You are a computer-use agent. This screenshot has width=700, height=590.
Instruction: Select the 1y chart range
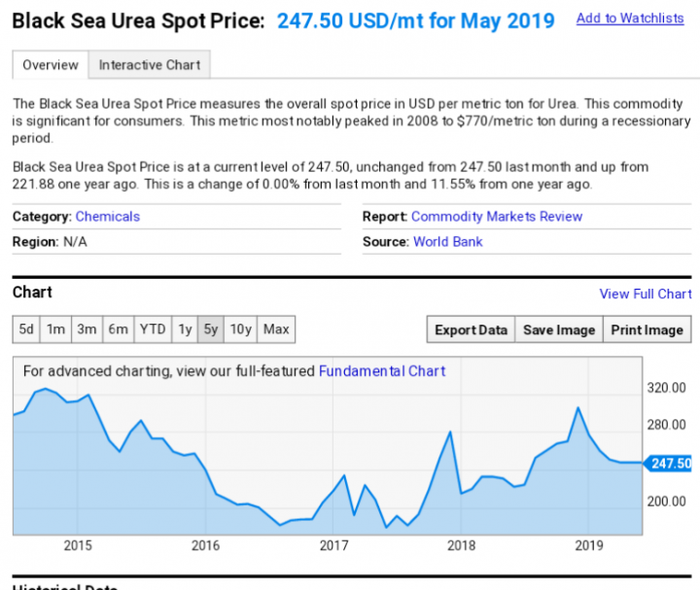tap(185, 330)
